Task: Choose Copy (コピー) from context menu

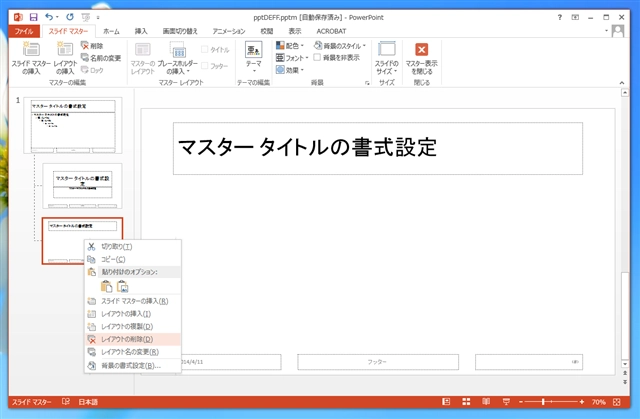Action: coord(133,259)
